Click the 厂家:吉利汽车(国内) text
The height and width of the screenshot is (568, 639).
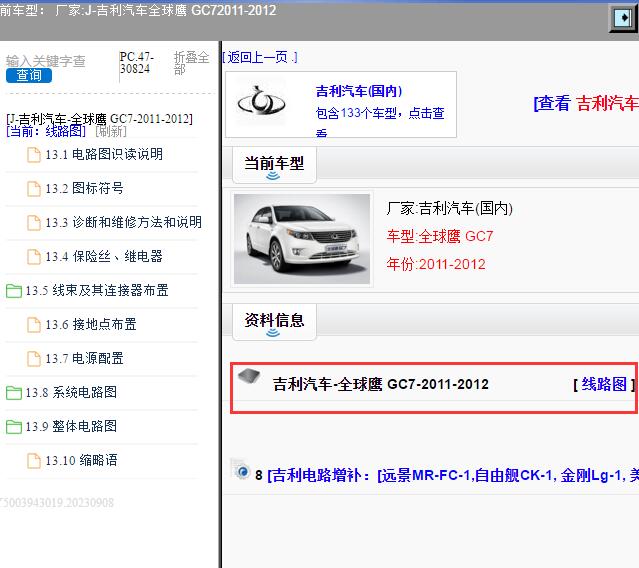(x=450, y=208)
